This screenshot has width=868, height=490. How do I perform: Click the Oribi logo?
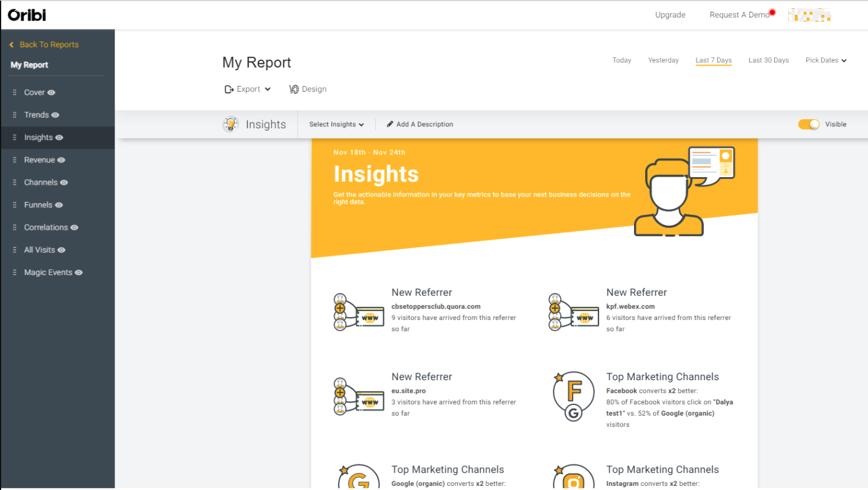point(27,15)
